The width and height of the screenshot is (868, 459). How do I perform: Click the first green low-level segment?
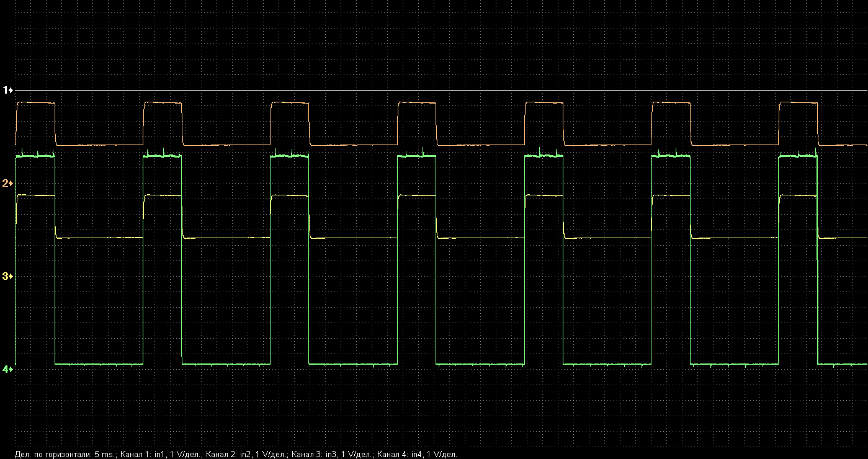pyautogui.click(x=99, y=363)
